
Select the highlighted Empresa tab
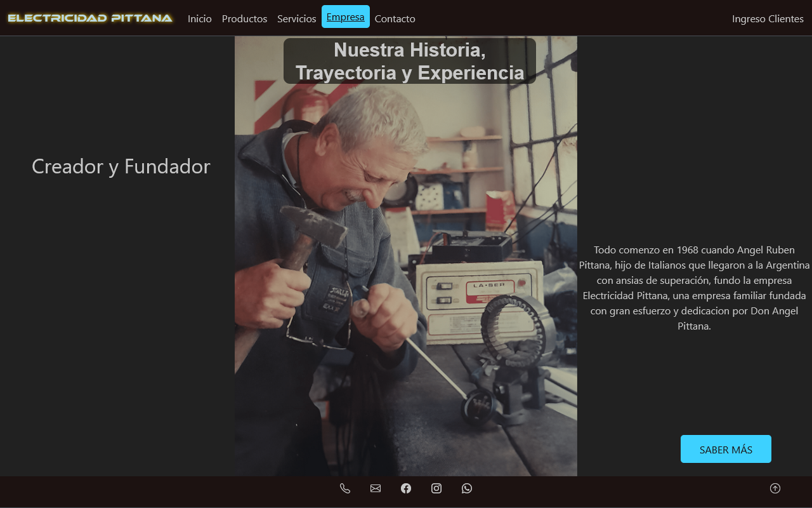coord(346,17)
